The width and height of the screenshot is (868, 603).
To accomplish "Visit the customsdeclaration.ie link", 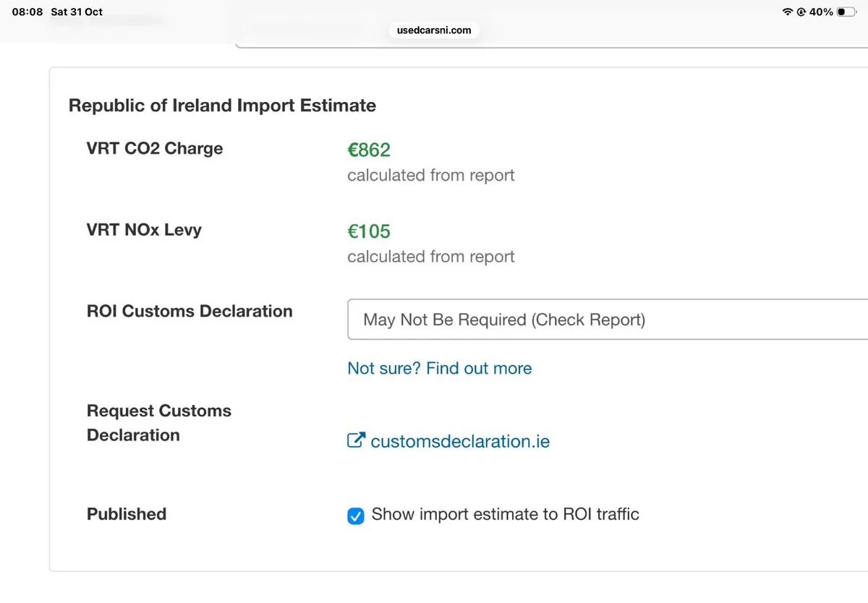I will (460, 441).
